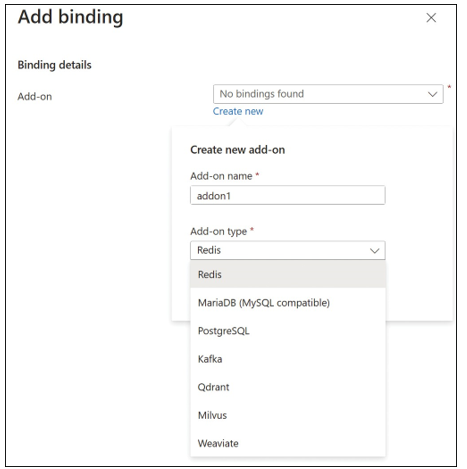Image resolution: width=467 pixels, height=469 pixels.
Task: Collapse the Add-on type combo box showing Redis
Action: coord(288,250)
